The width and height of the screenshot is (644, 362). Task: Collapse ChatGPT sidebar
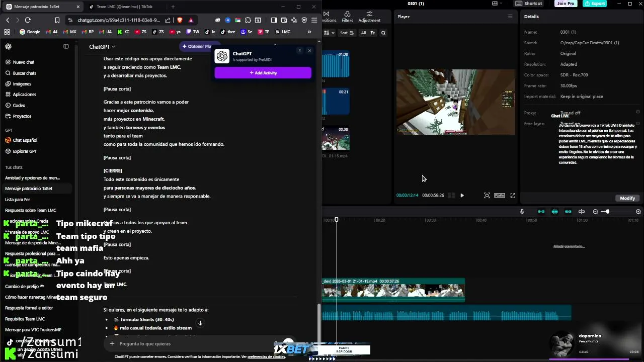pyautogui.click(x=66, y=46)
